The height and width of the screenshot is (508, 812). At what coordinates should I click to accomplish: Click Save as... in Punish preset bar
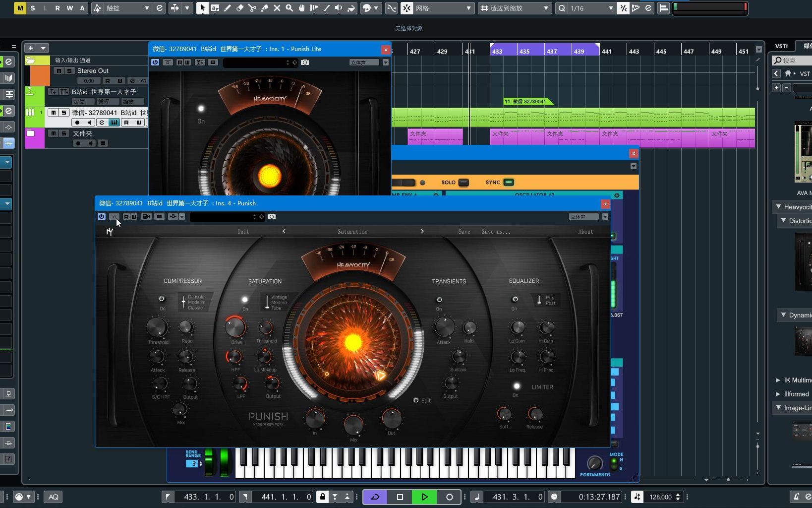496,232
